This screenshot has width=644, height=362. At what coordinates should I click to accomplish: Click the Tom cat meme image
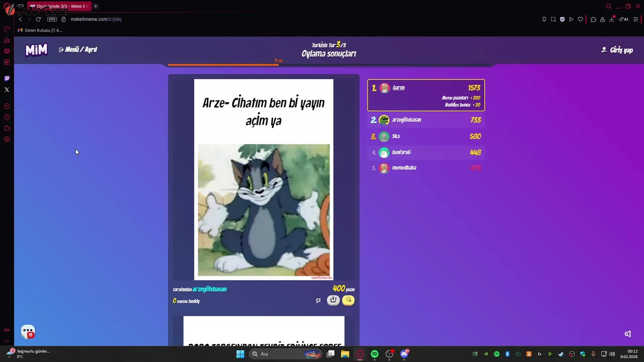(x=264, y=210)
